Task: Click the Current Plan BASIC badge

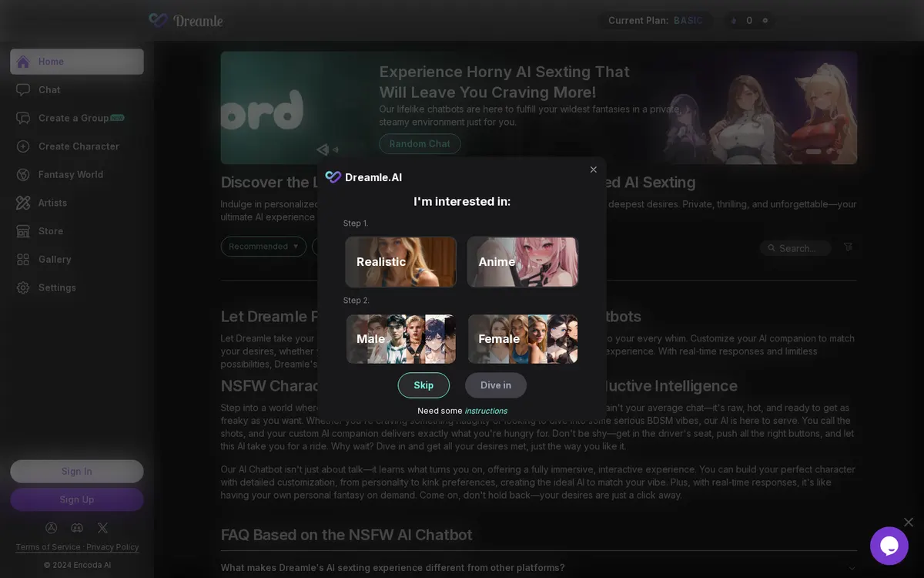Action: pos(655,21)
